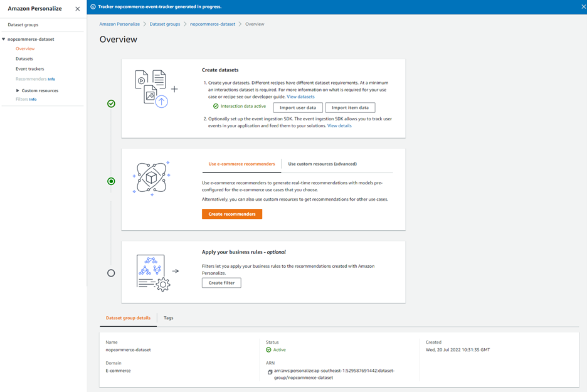Click the Filters item in the sidebar
This screenshot has width=587, height=392.
click(x=22, y=99)
